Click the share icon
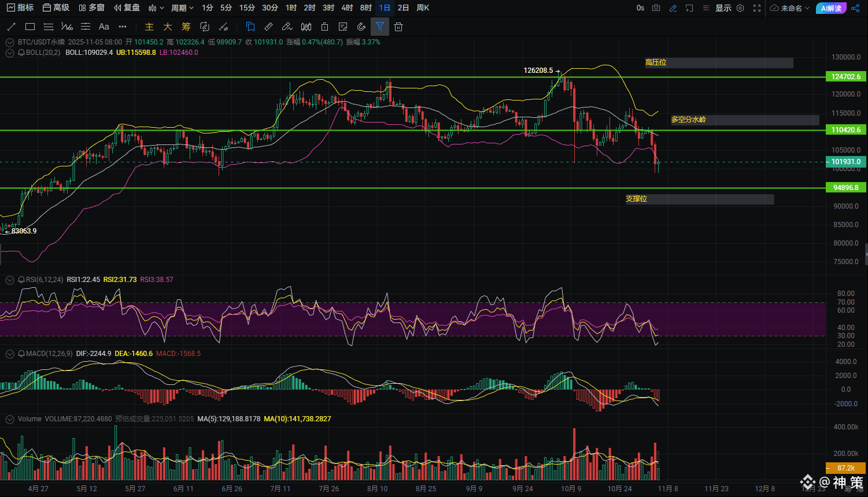 pos(855,8)
